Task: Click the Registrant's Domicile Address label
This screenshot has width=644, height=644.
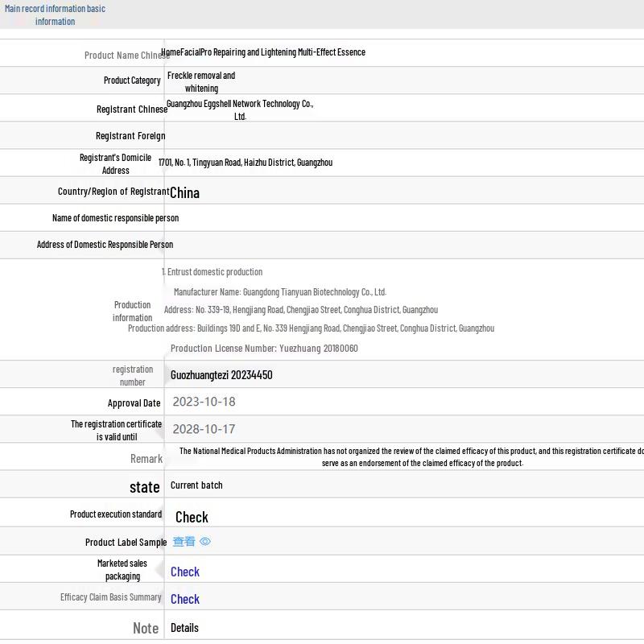Action: click(115, 164)
